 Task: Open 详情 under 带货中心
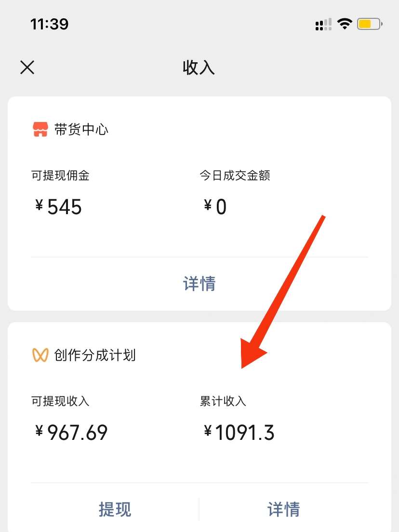click(x=199, y=283)
